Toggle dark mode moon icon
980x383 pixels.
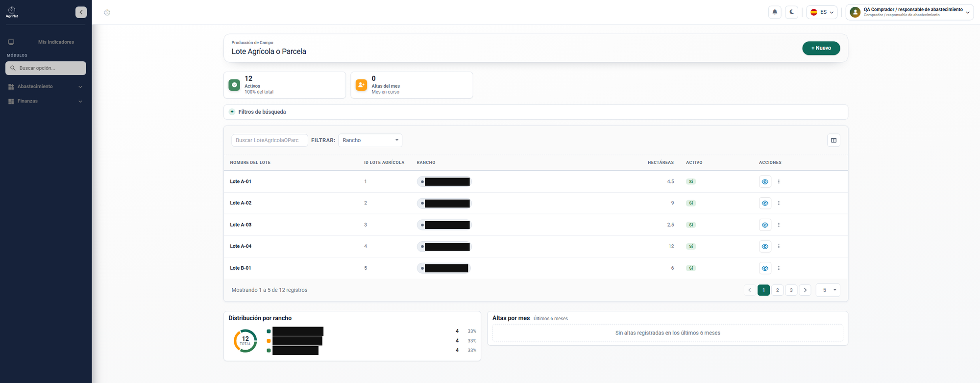tap(791, 12)
